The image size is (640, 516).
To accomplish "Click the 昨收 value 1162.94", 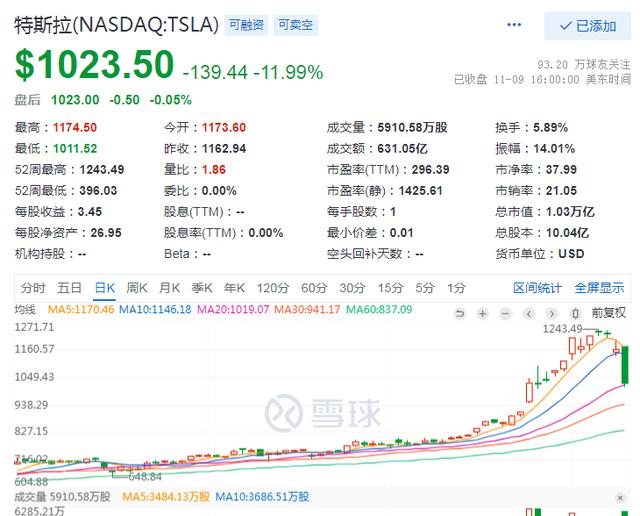I will point(224,149).
